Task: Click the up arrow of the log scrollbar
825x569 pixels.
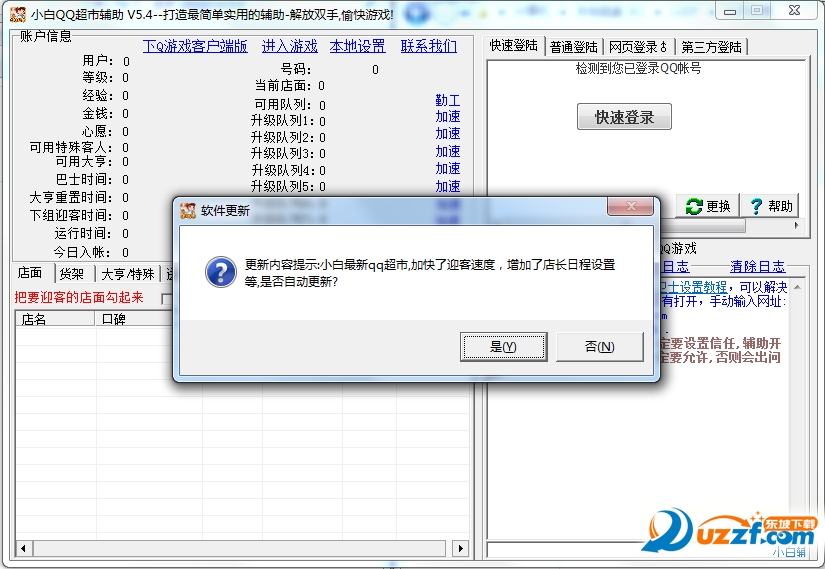Action: pos(797,287)
